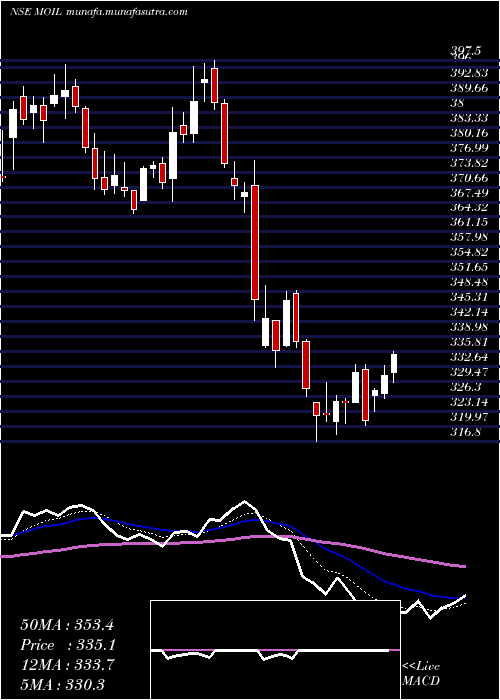
Task: Click the Live MACD label
Action: (421, 674)
